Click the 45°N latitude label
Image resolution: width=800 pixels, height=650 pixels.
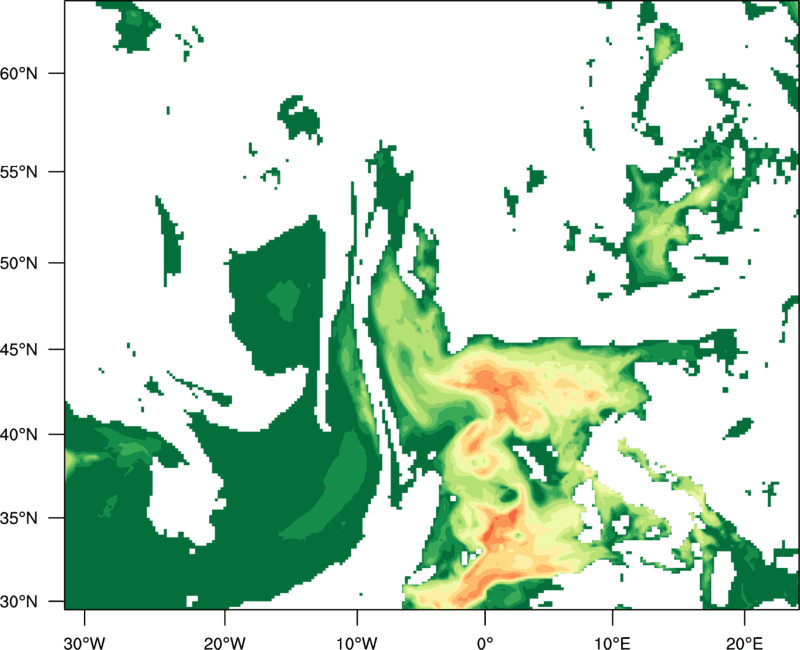coord(18,349)
